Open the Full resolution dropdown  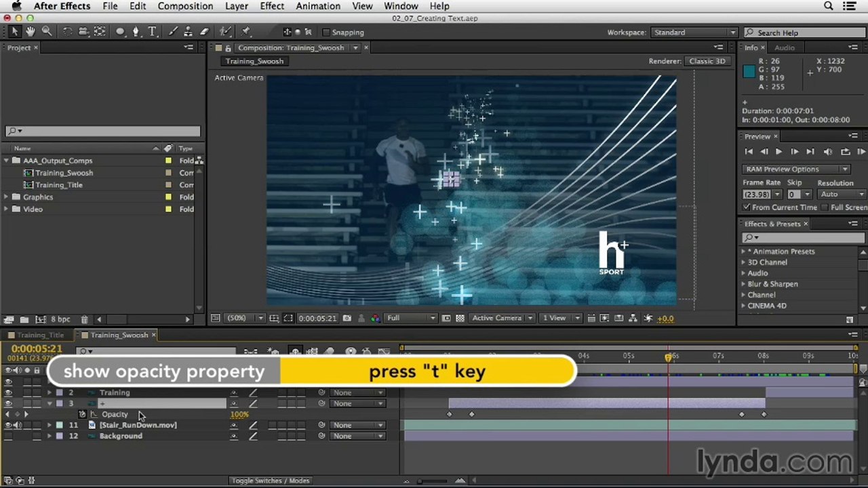point(411,318)
